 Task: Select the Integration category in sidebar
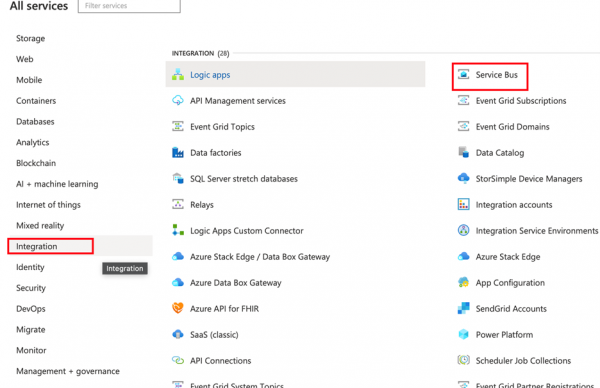36,246
